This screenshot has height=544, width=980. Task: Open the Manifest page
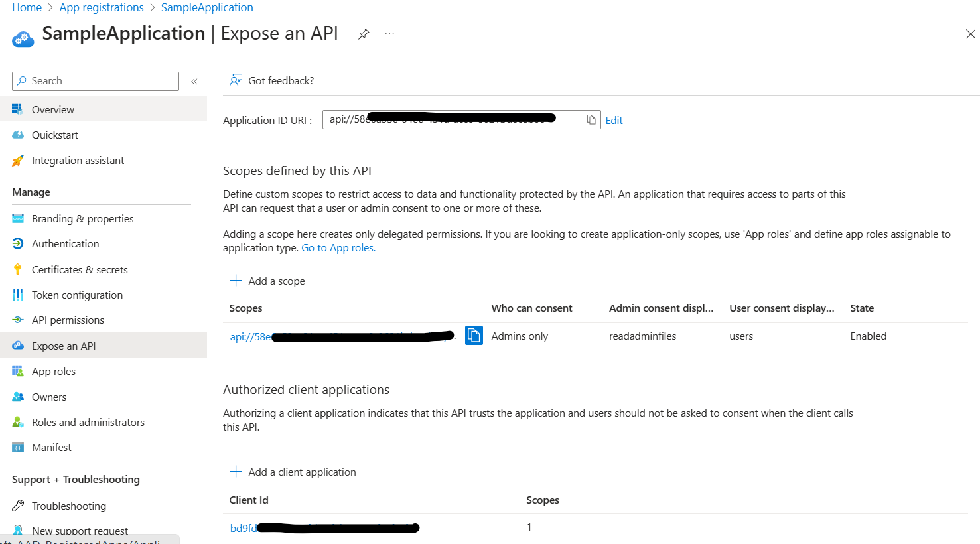pos(52,448)
